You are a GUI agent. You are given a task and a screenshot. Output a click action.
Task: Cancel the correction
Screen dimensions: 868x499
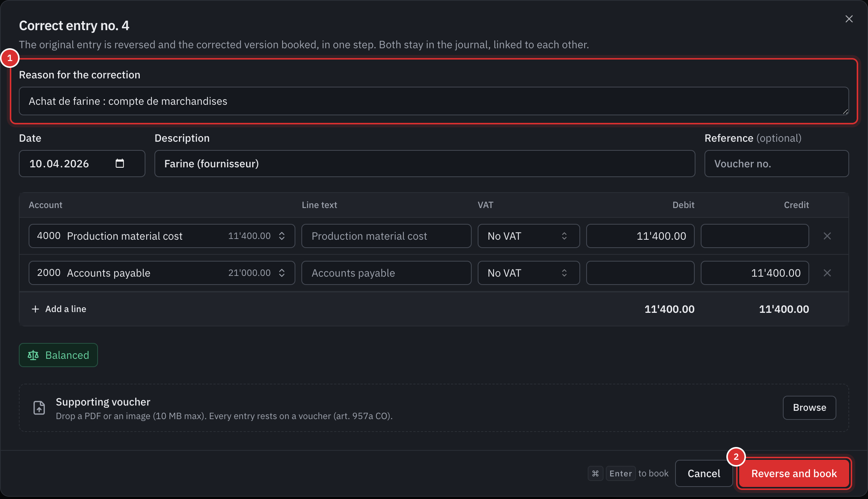pyautogui.click(x=704, y=473)
